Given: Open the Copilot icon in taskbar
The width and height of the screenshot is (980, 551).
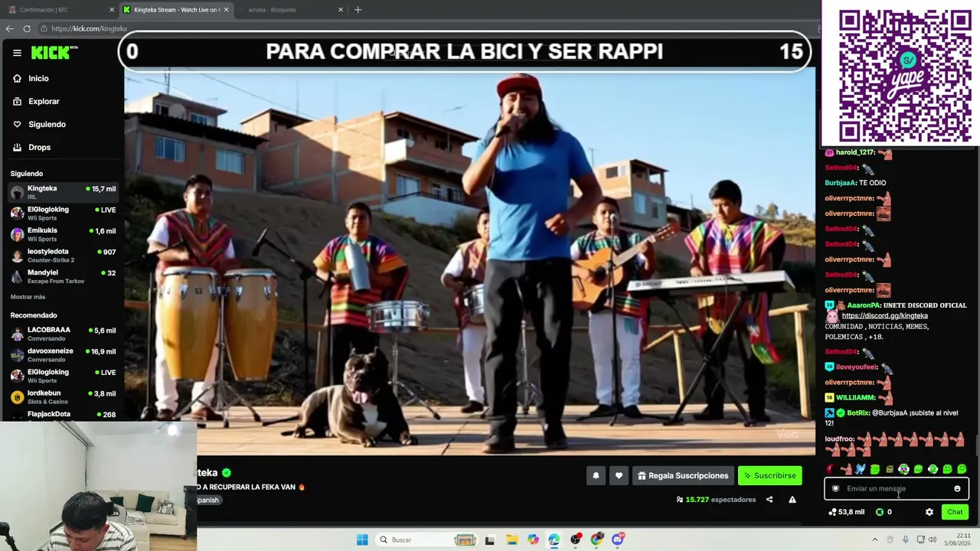Looking at the screenshot, I should (533, 540).
